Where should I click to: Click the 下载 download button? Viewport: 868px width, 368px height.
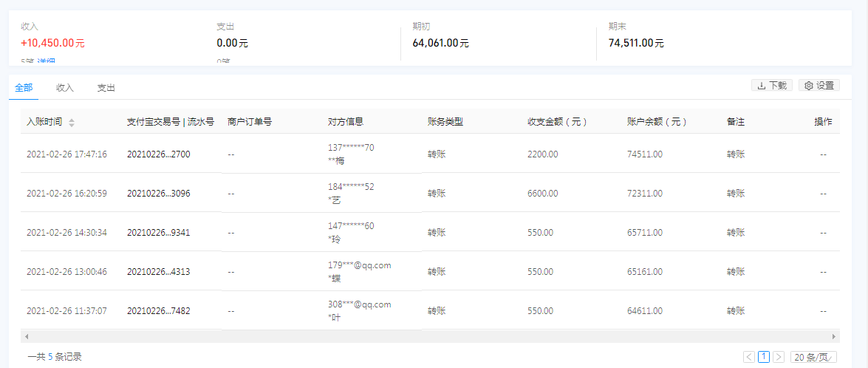771,86
